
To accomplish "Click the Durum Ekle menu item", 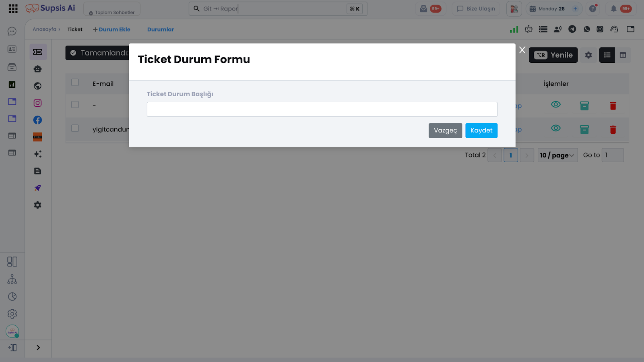I will pyautogui.click(x=112, y=29).
